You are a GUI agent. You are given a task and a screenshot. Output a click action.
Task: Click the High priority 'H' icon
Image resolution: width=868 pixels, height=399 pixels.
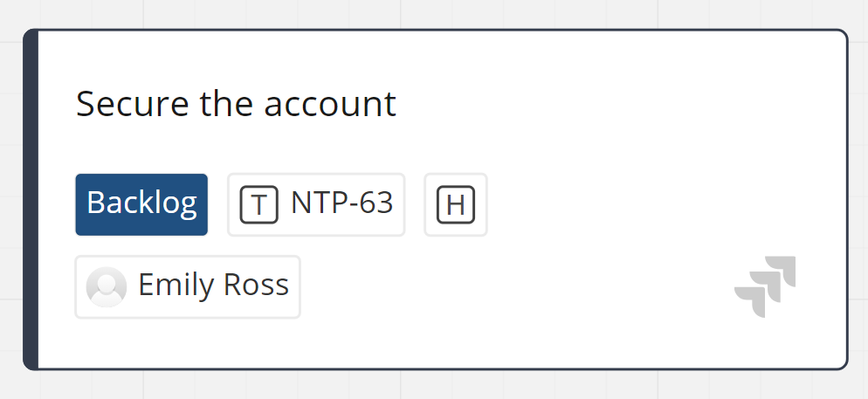pos(455,205)
